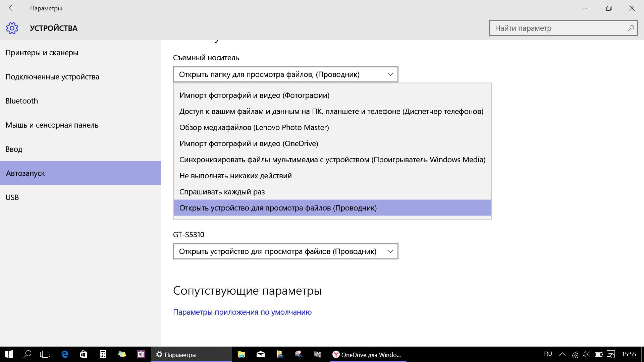Open Параметры приложения по умолчанию link

click(x=242, y=312)
